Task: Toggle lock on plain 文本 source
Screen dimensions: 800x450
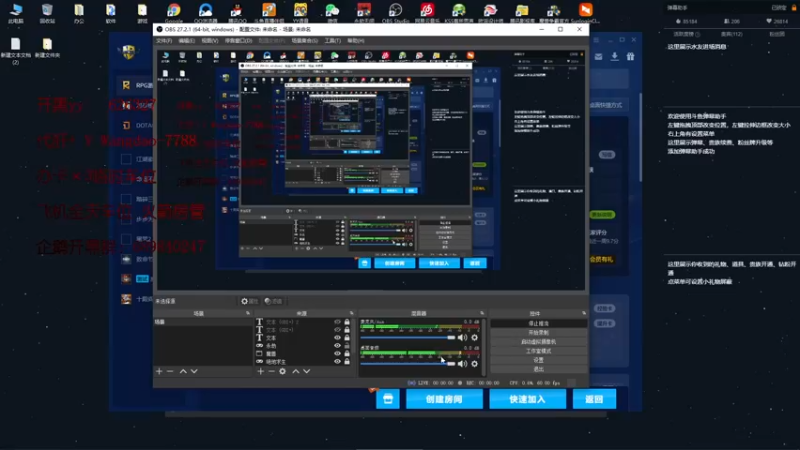Action: pos(347,338)
